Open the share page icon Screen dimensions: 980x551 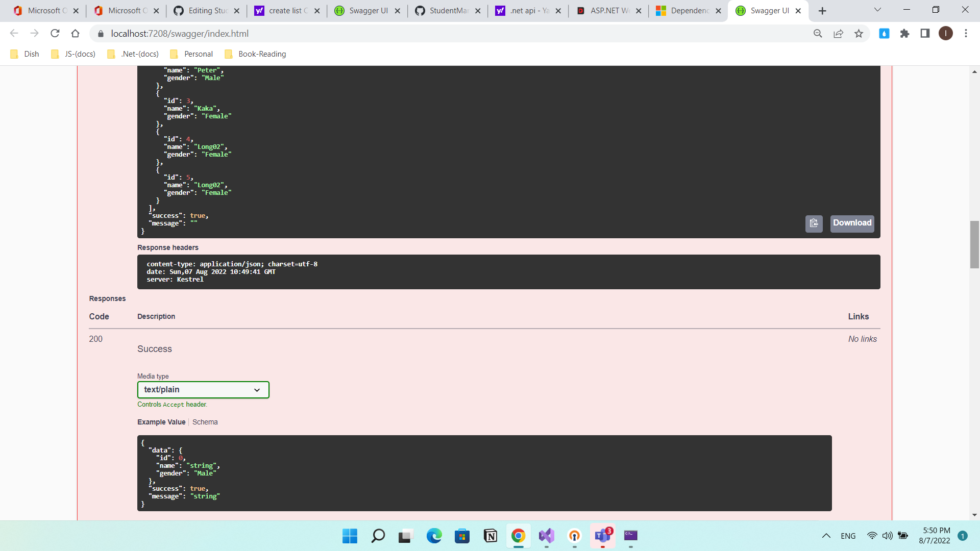[x=838, y=33]
